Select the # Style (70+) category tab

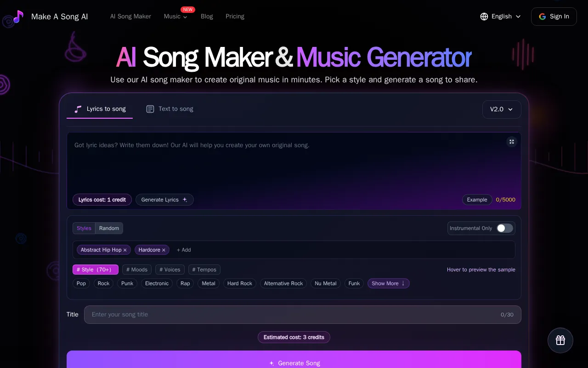pos(96,270)
